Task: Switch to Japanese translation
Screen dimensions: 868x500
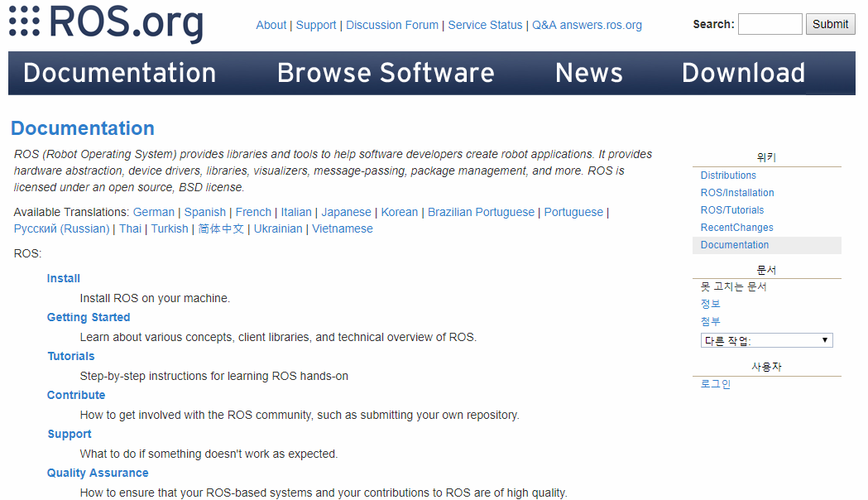Action: pyautogui.click(x=346, y=212)
